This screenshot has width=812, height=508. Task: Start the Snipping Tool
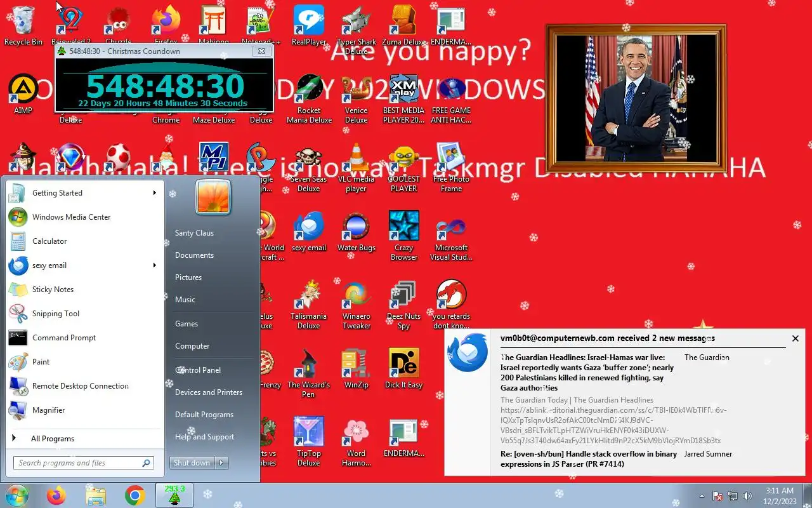click(84, 313)
